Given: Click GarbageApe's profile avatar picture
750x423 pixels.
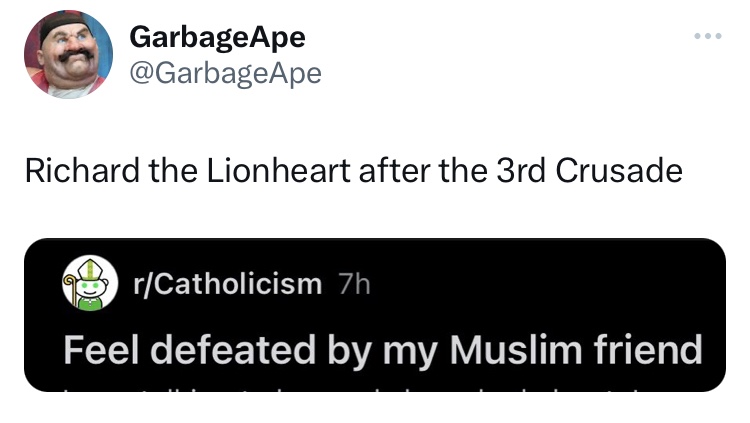Looking at the screenshot, I should [x=68, y=54].
